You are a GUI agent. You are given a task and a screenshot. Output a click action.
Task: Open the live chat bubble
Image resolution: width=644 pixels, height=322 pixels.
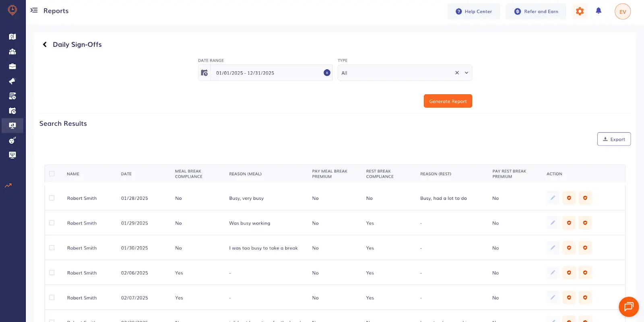coord(629,307)
